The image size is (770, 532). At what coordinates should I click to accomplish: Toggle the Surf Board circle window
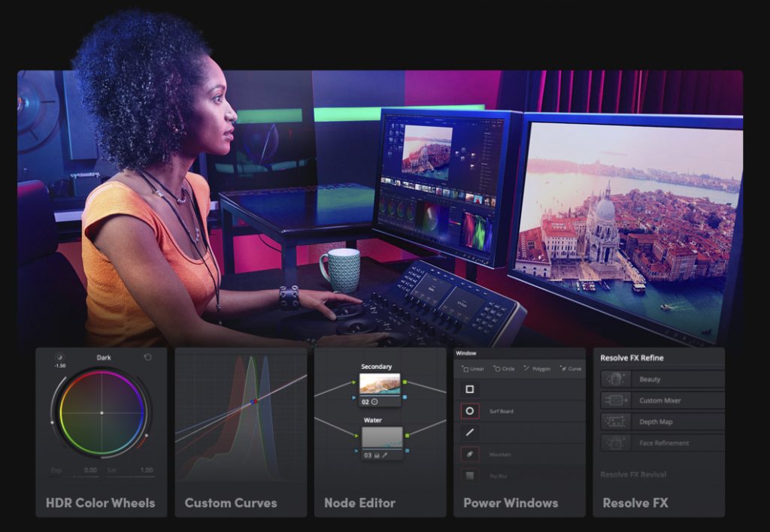tap(470, 411)
